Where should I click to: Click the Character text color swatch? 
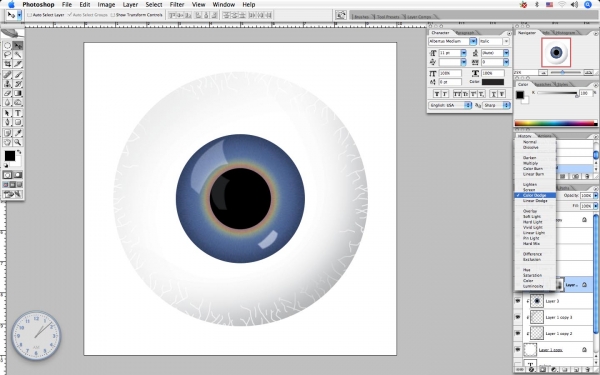(x=493, y=82)
